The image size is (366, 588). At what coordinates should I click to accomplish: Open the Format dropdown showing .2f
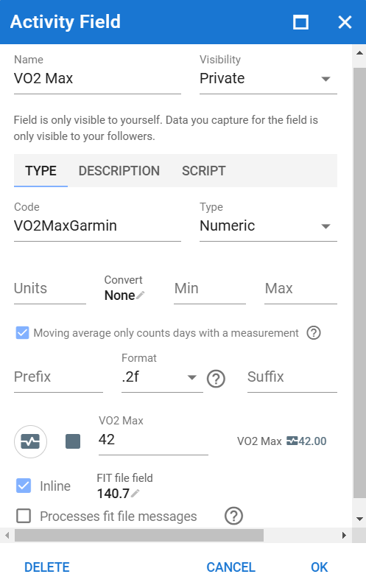[x=162, y=377]
